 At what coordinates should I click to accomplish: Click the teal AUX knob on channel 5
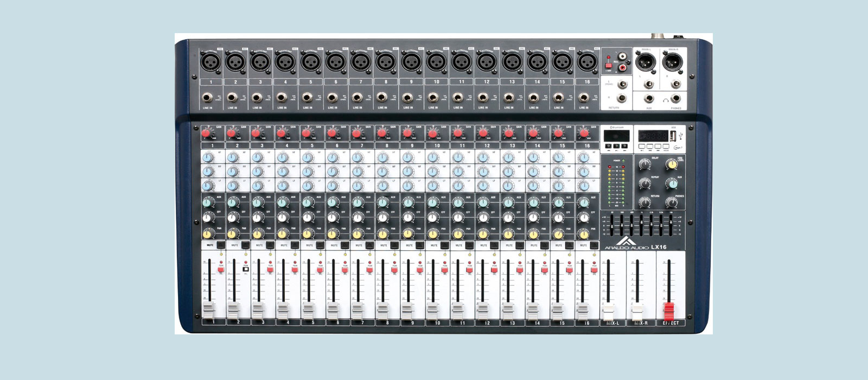click(307, 202)
